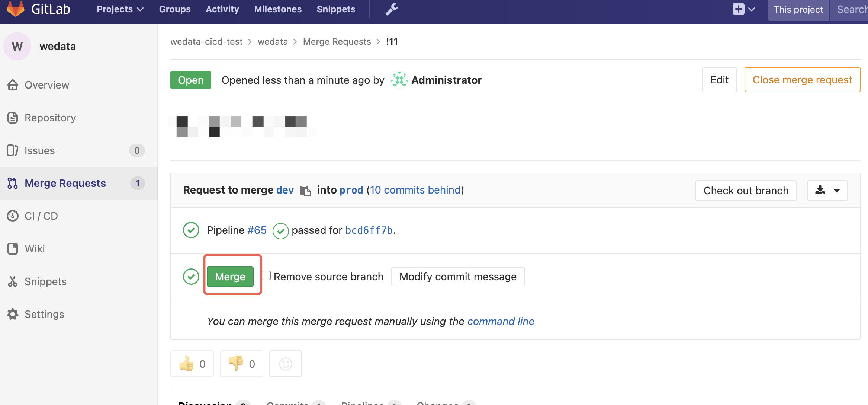Open the Milestones menu item

coord(278,9)
